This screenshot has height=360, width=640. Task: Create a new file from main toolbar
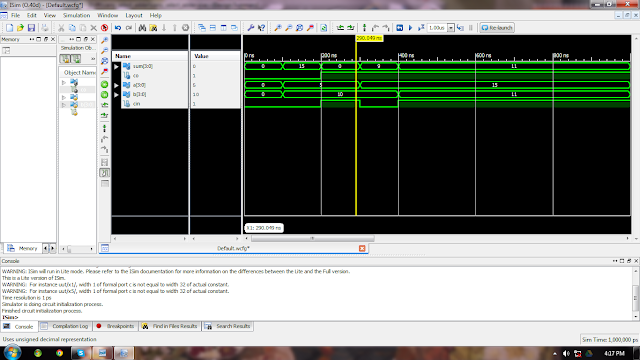click(x=9, y=28)
